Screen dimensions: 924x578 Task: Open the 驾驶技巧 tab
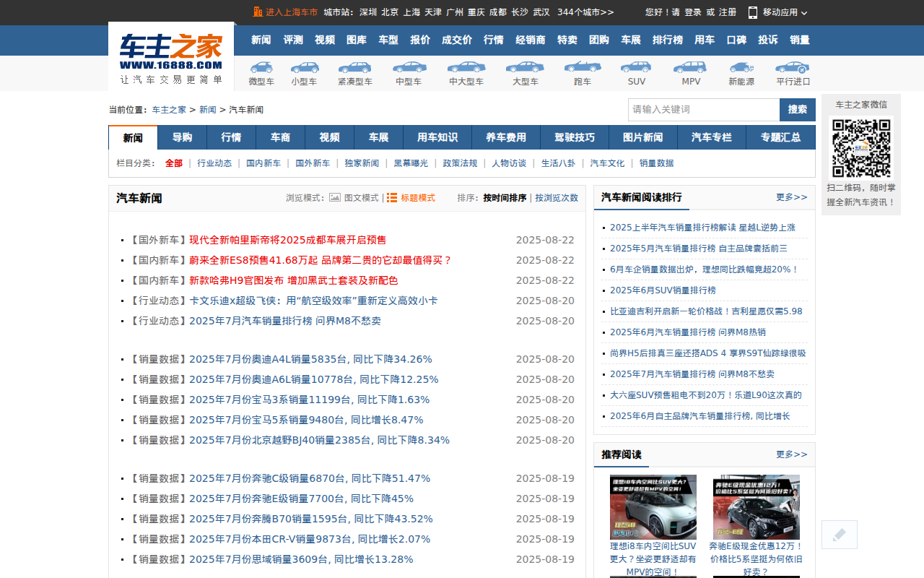[x=575, y=137]
